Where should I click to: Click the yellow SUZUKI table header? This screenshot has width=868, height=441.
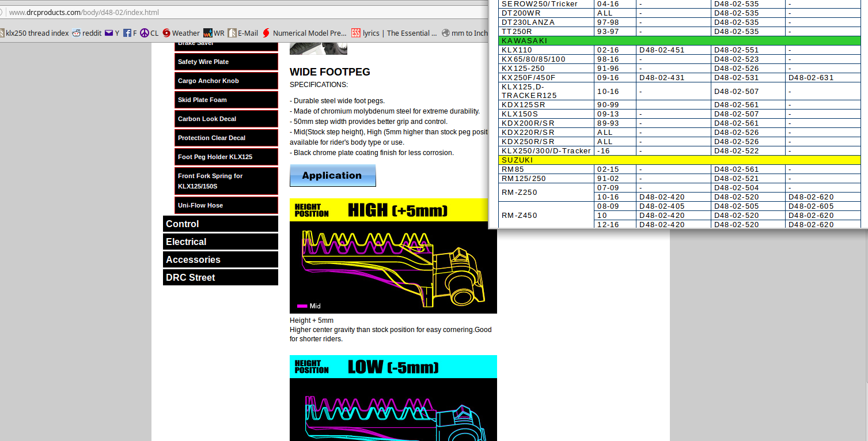pos(679,160)
